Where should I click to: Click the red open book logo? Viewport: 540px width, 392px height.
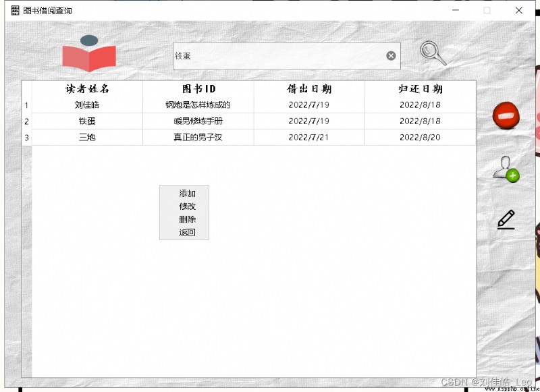(89, 54)
